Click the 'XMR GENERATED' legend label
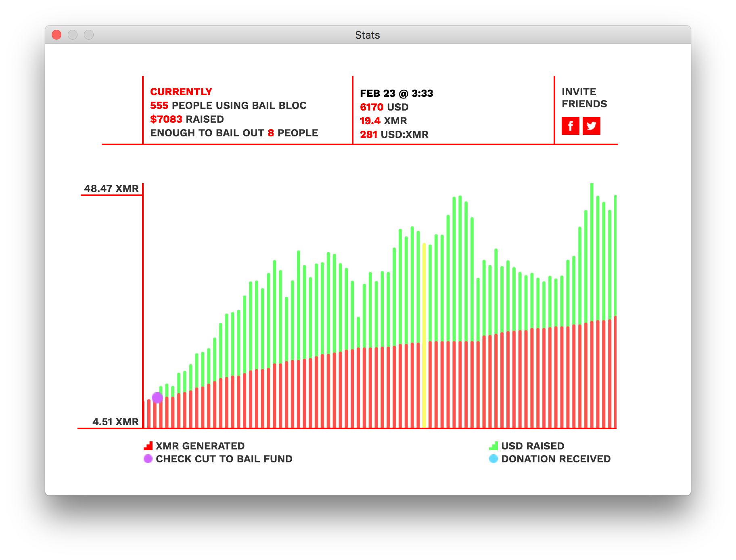Screen dimensions: 736x560 [200, 446]
